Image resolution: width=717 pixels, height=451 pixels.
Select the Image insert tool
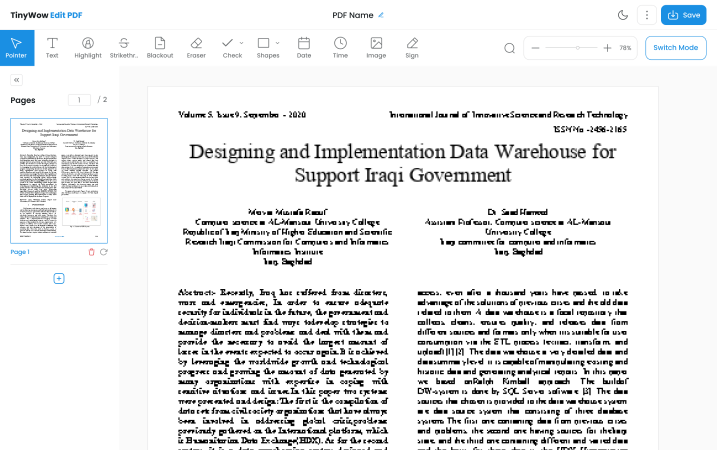(376, 47)
